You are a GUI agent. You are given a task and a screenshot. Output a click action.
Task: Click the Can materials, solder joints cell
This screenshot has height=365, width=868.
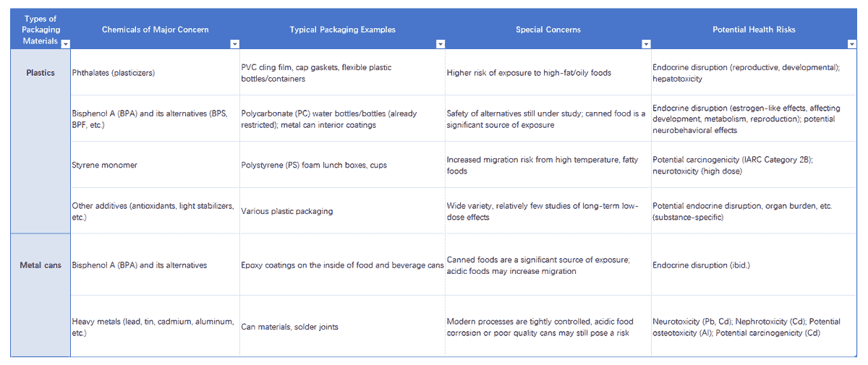(342, 326)
